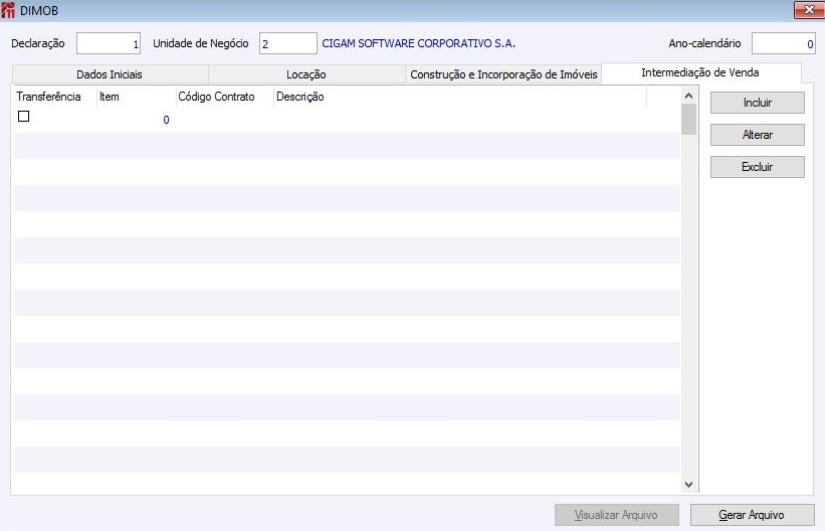Click the scrollbar down arrow
This screenshot has width=825, height=531.
point(688,484)
